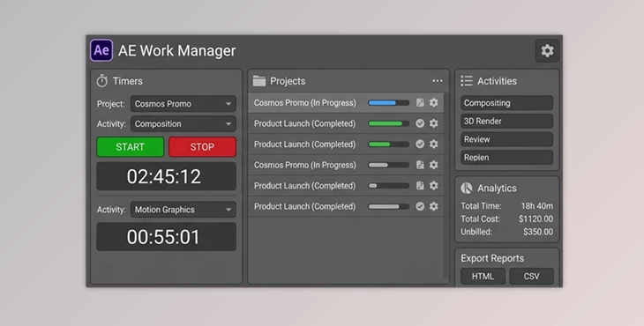Click the Export Reports heading
Image resolution: width=644 pixels, height=326 pixels.
(x=492, y=258)
